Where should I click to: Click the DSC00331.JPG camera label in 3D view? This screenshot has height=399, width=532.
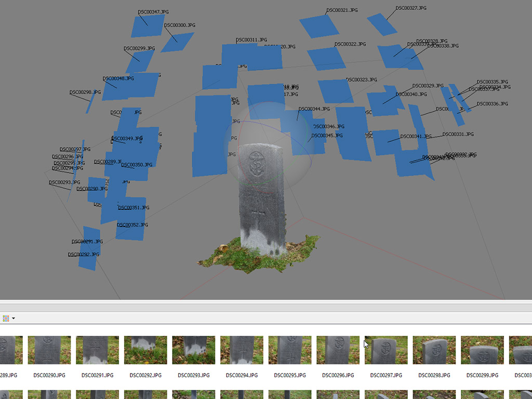point(458,135)
